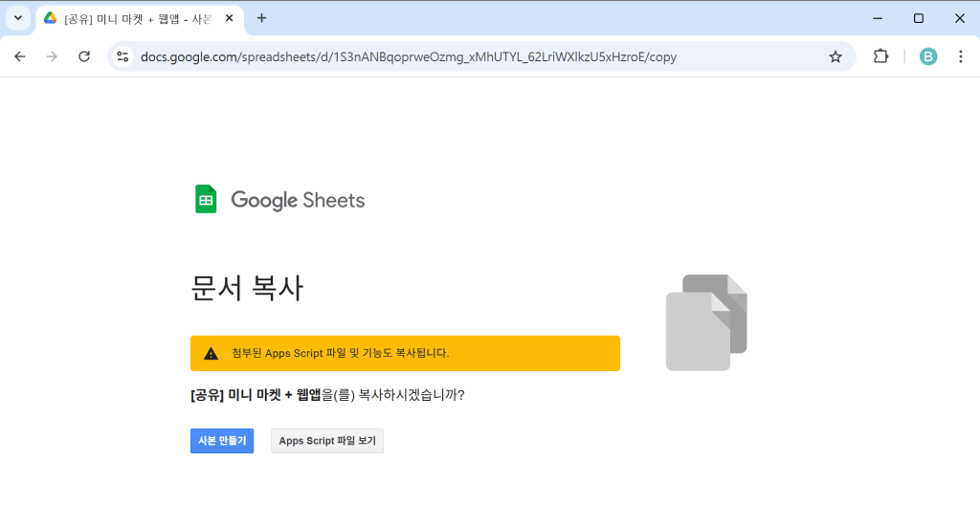
Task: Bookmark this page with the star icon
Action: [x=835, y=56]
